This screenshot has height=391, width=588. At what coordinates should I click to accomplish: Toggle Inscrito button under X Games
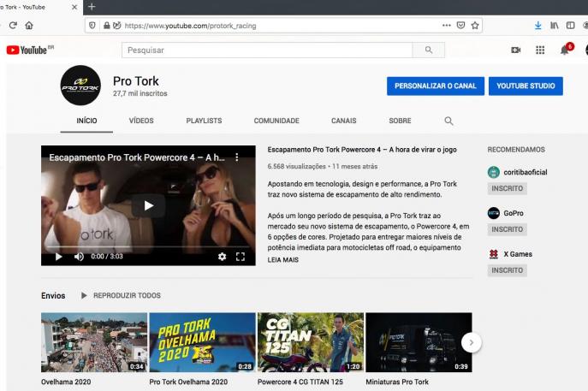[x=507, y=270]
